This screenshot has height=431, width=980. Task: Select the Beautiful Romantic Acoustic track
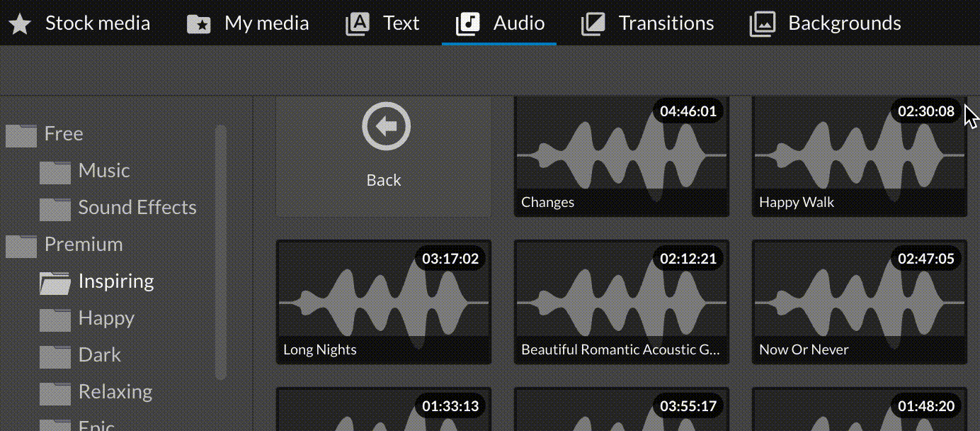pyautogui.click(x=622, y=302)
